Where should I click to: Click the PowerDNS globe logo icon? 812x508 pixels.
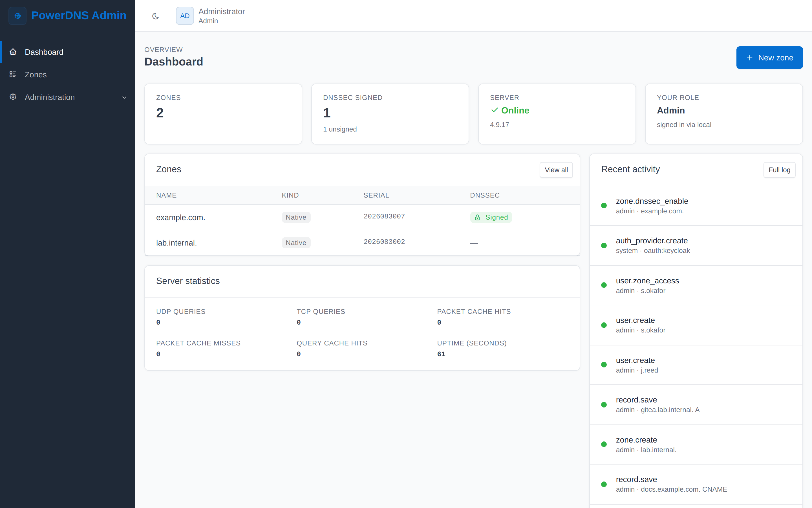17,16
